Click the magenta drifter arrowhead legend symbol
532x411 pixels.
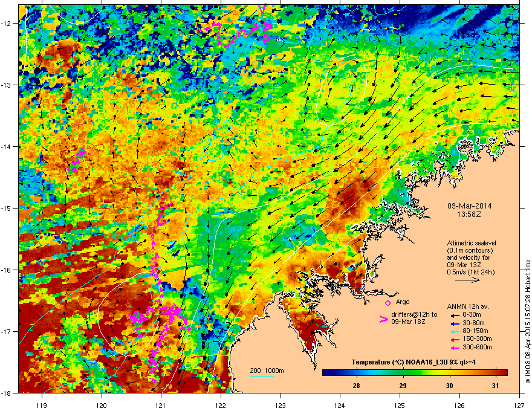(383, 319)
